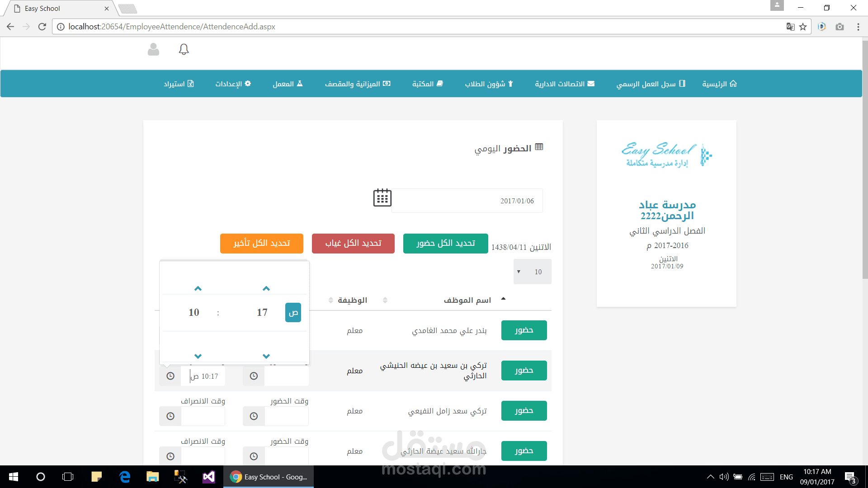Image resolution: width=868 pixels, height=488 pixels.
Task: Click the translate page icon in address bar
Action: [x=790, y=27]
